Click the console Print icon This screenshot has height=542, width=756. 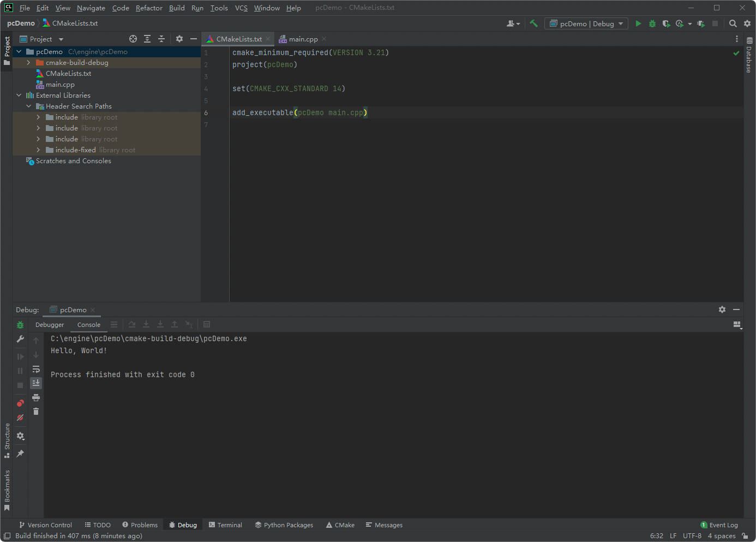tap(36, 397)
